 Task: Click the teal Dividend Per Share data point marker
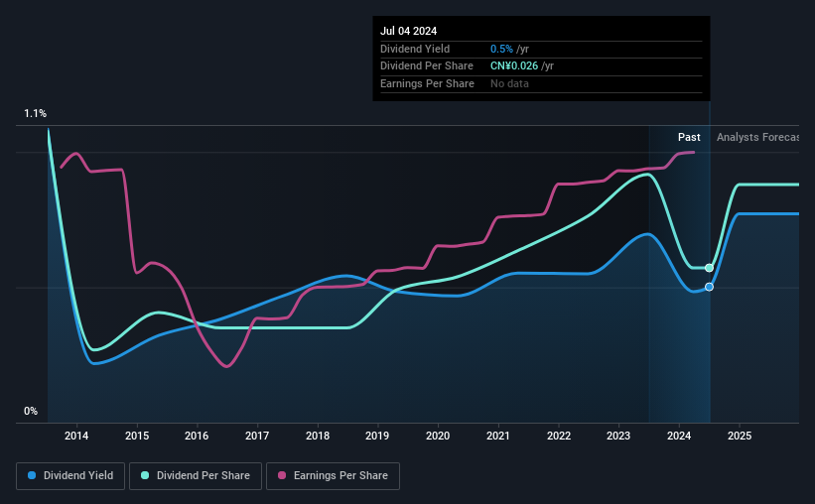pos(709,268)
